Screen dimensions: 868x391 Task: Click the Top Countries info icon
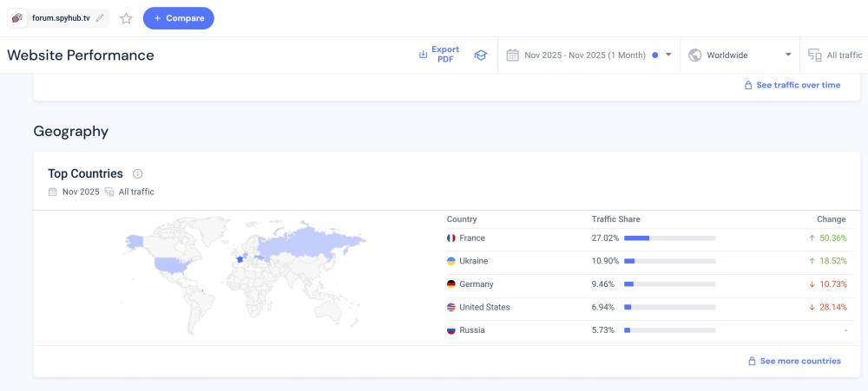point(138,174)
